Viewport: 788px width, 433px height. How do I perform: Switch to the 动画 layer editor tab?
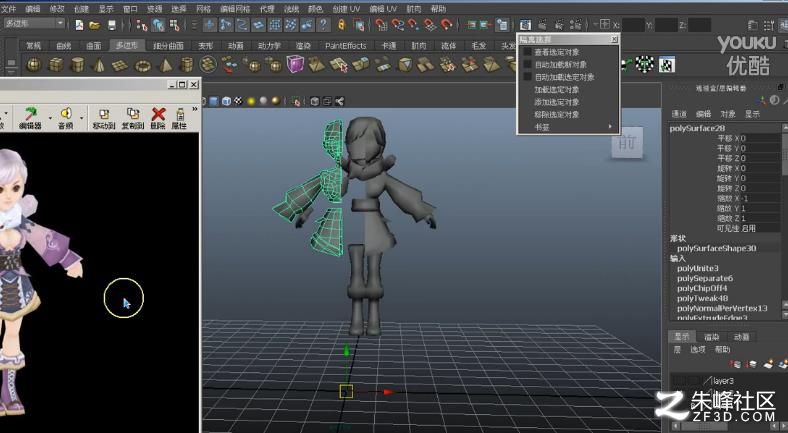(741, 337)
